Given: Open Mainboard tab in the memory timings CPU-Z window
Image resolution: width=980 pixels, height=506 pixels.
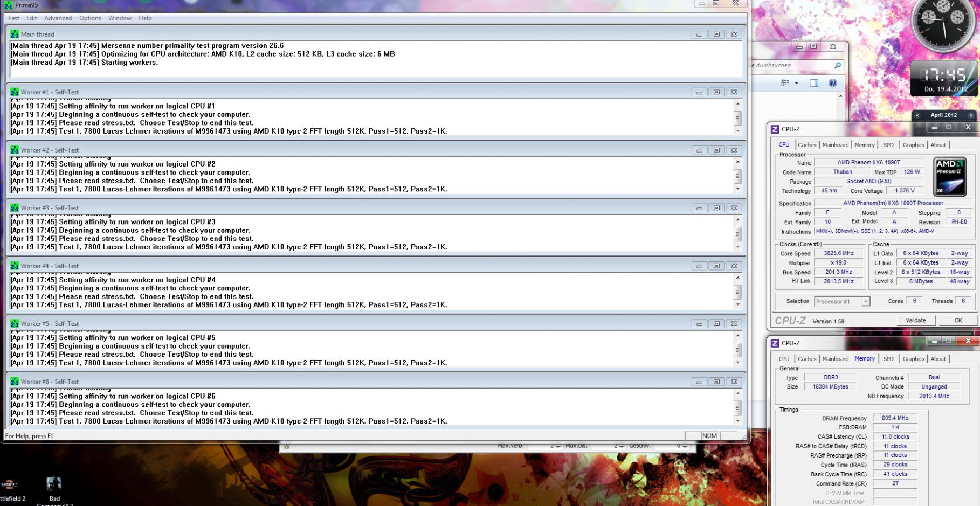Looking at the screenshot, I should (836, 359).
